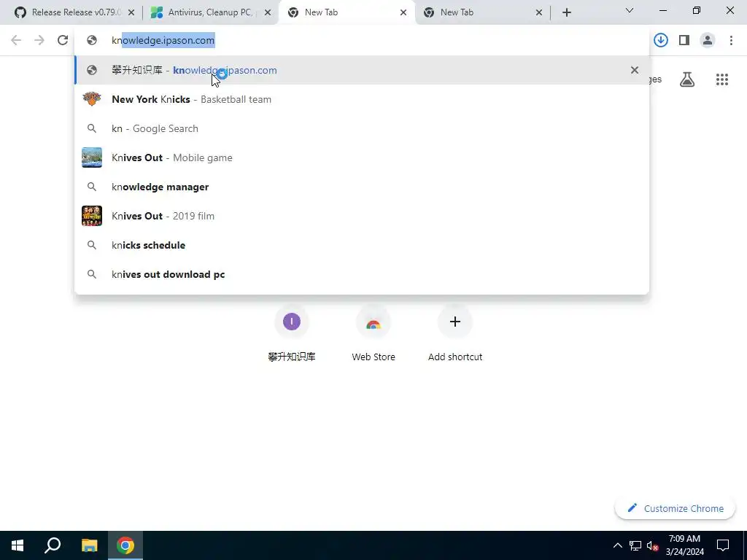Viewport: 747px width, 560px height.
Task: Go back using the back arrow
Action: pos(16,41)
